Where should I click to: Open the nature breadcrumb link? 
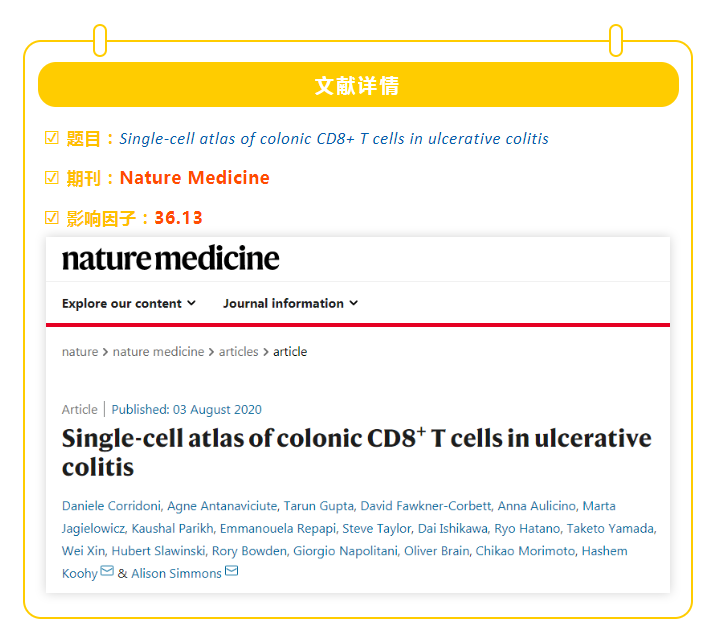(x=80, y=352)
